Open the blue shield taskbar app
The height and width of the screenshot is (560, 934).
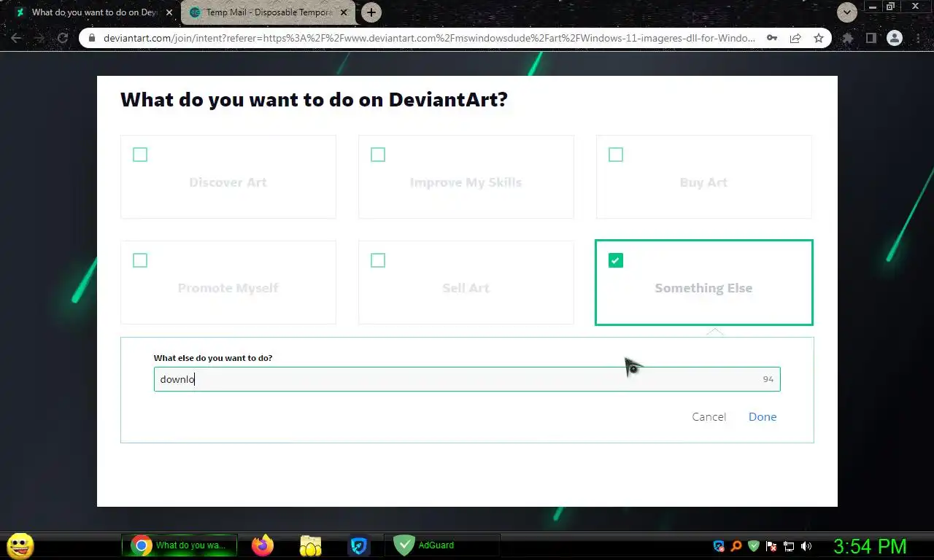click(358, 545)
